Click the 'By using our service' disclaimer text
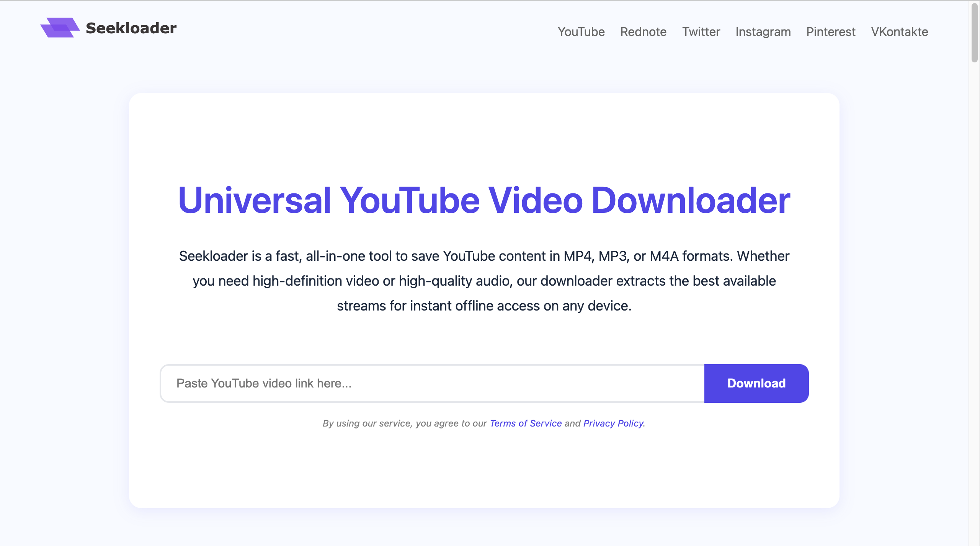 coord(404,423)
